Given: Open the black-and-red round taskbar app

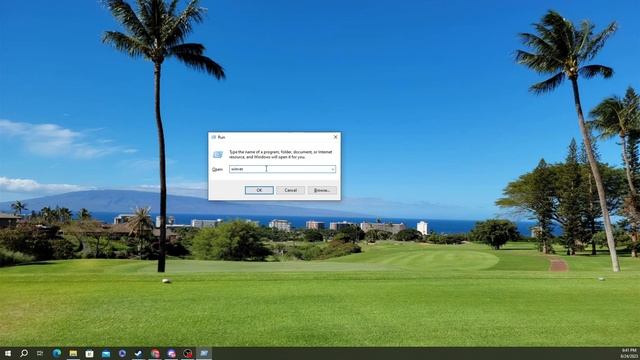Looking at the screenshot, I should pos(188,353).
